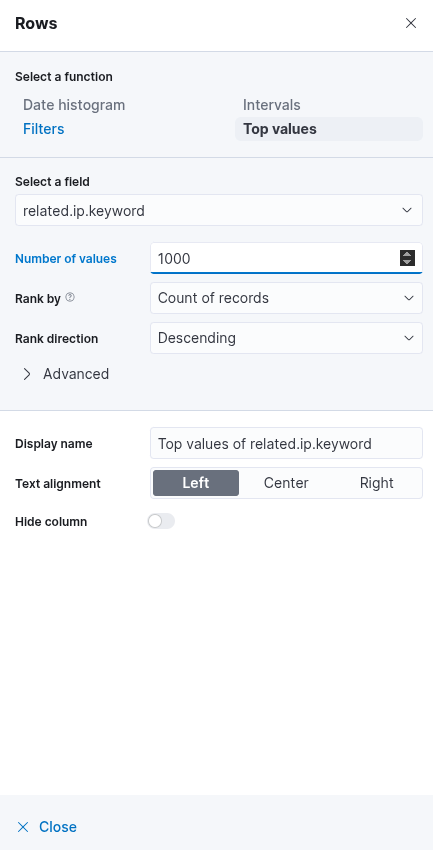Select the Top values function
Viewport: 433px width, 850px height.
(x=329, y=129)
